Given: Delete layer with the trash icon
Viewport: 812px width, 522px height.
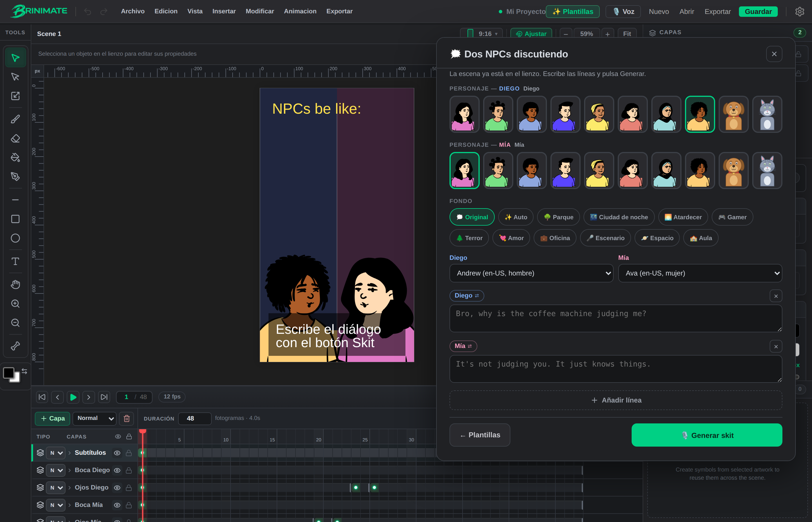Looking at the screenshot, I should [127, 419].
